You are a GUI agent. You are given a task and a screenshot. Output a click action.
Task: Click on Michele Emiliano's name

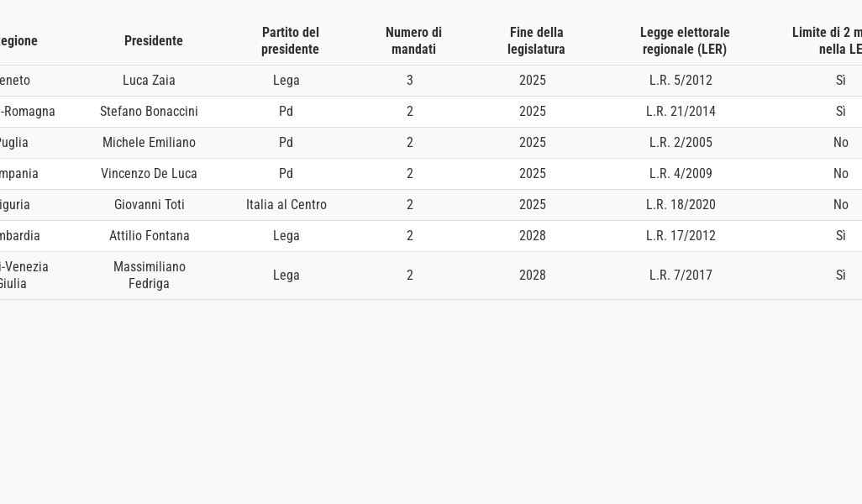(x=149, y=143)
